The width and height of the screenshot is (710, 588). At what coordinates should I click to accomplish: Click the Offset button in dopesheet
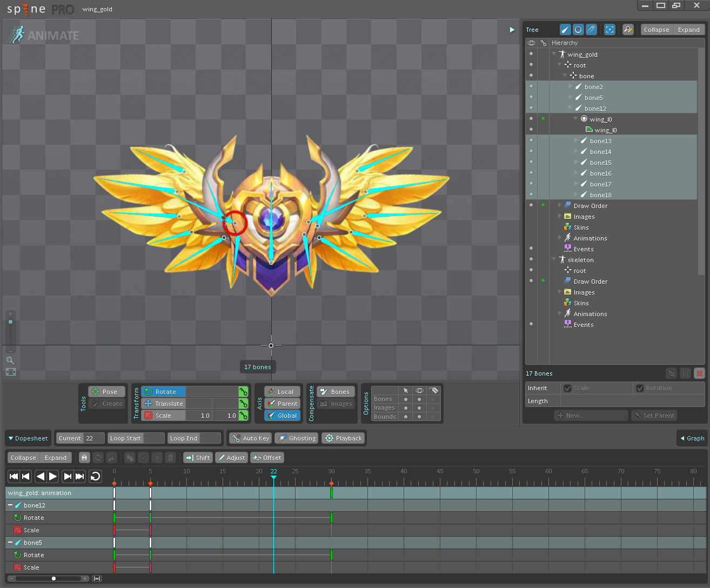coord(267,458)
